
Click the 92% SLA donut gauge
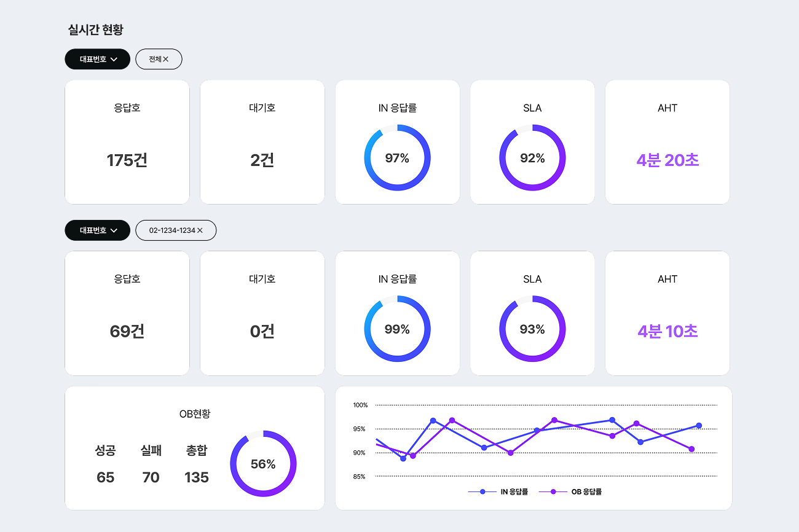(532, 158)
